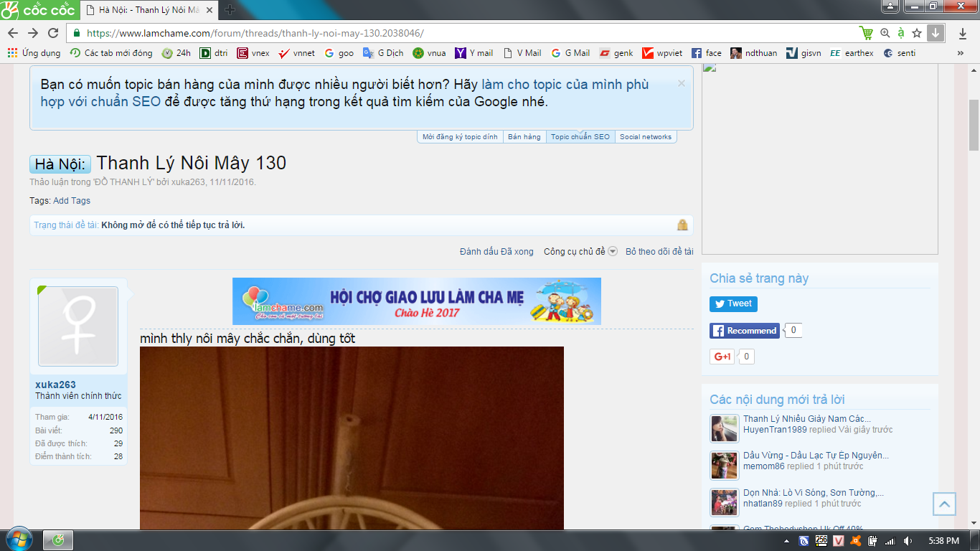Image resolution: width=980 pixels, height=551 pixels.
Task: Click the Google 'G+1' button
Action: point(722,357)
